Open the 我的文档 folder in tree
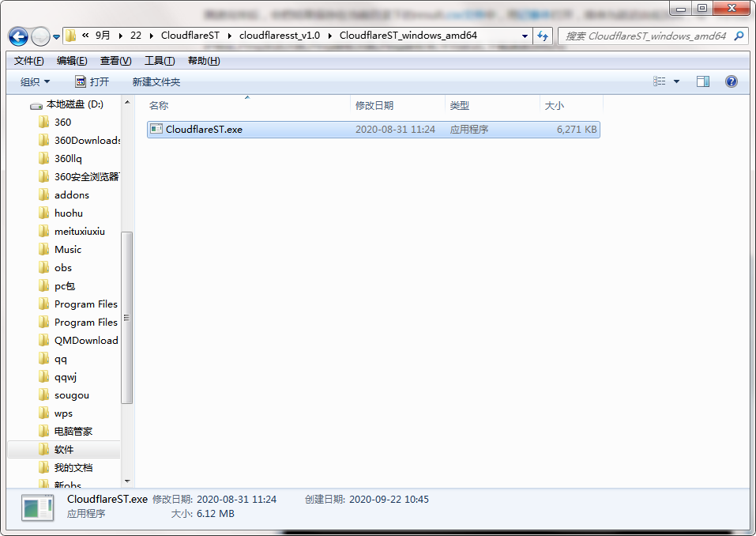The image size is (756, 536). tap(65, 468)
